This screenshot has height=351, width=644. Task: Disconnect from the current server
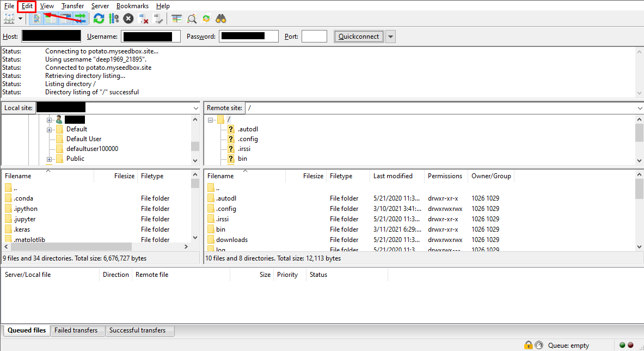coord(144,18)
